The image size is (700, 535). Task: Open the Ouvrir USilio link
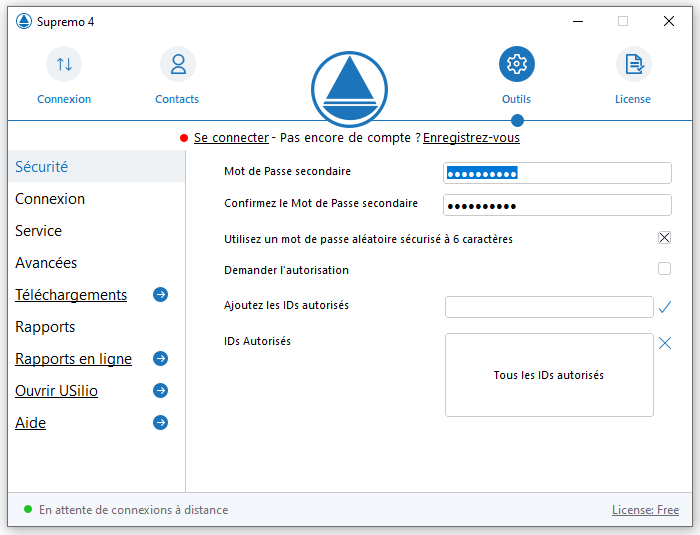tap(56, 391)
